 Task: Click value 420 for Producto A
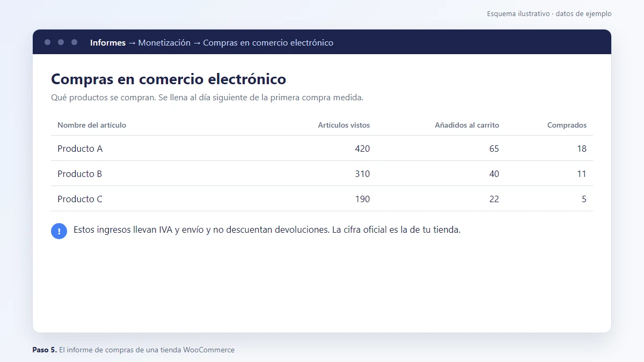pyautogui.click(x=362, y=149)
